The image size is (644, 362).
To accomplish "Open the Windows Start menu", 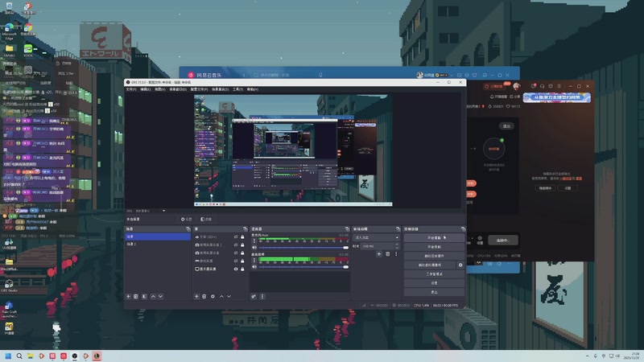I will (8, 356).
